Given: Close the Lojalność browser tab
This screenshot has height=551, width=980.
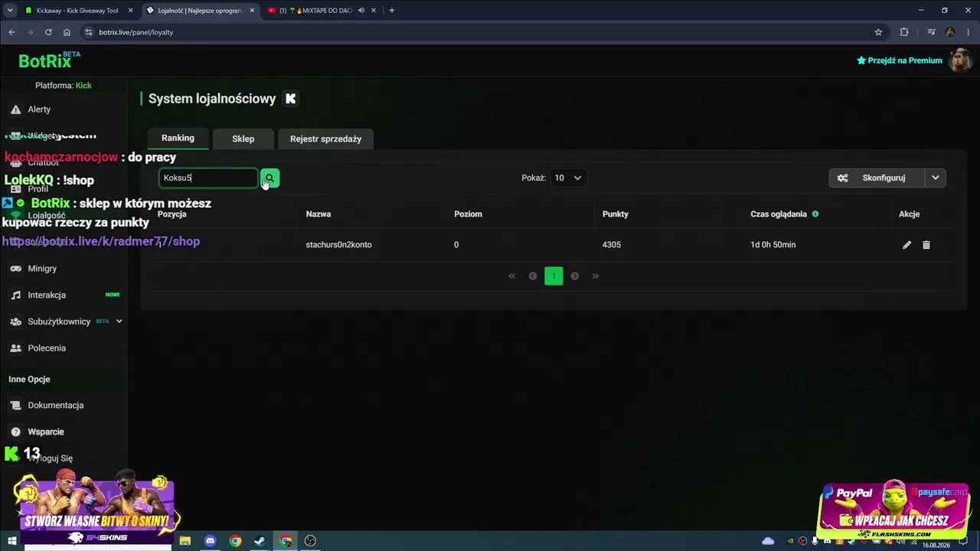Looking at the screenshot, I should (x=252, y=11).
